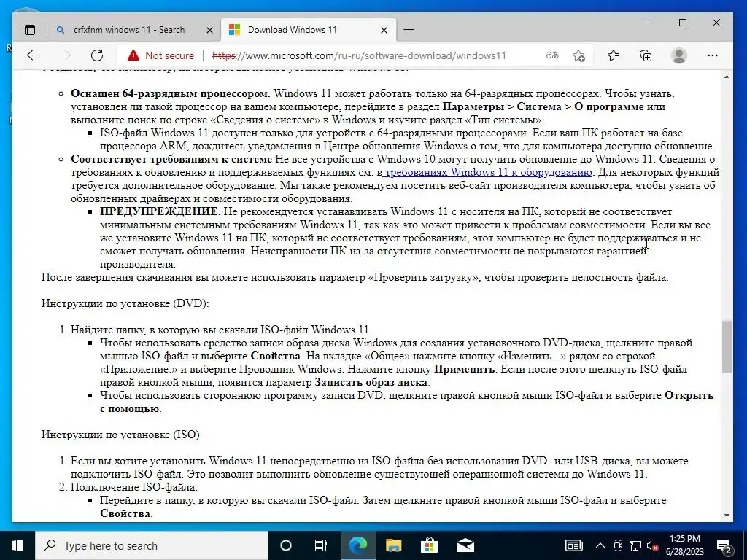
Task: Open the Windows Start menu
Action: coord(18,545)
